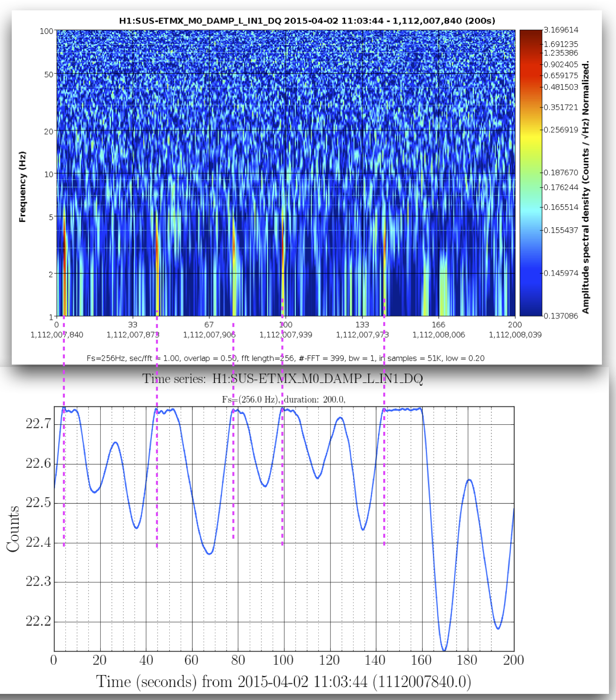This screenshot has width=616, height=700.
Task: Select Counts axis value 22.2
Action: [x=38, y=621]
